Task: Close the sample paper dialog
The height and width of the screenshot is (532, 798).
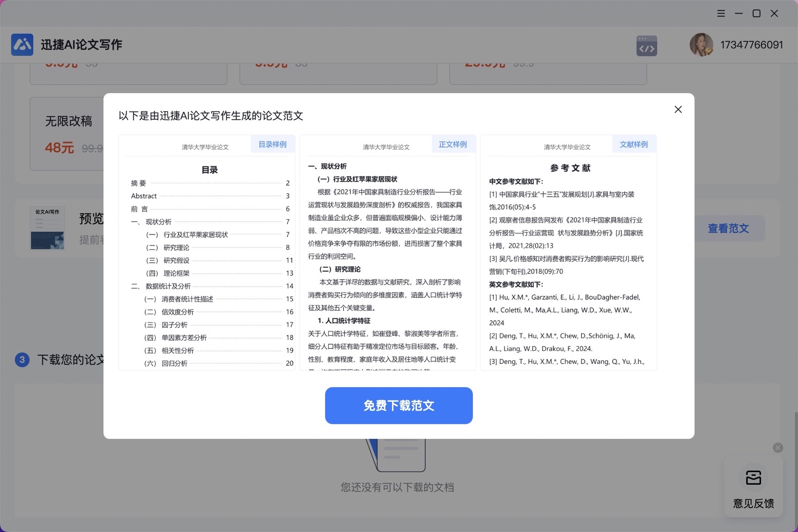Action: (x=678, y=109)
